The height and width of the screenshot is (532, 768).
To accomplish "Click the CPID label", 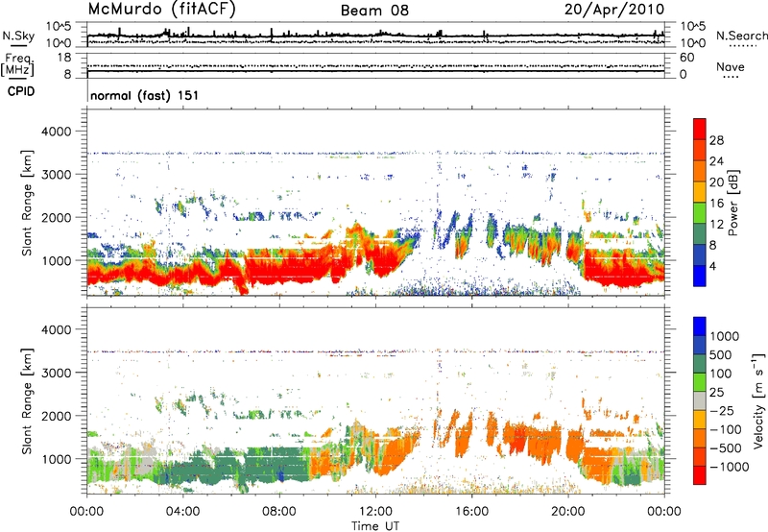I will [21, 91].
